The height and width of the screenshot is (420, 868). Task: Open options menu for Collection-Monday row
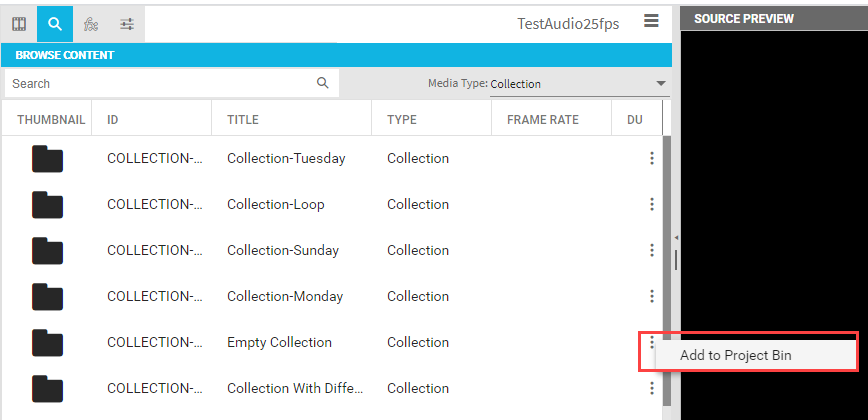click(652, 296)
